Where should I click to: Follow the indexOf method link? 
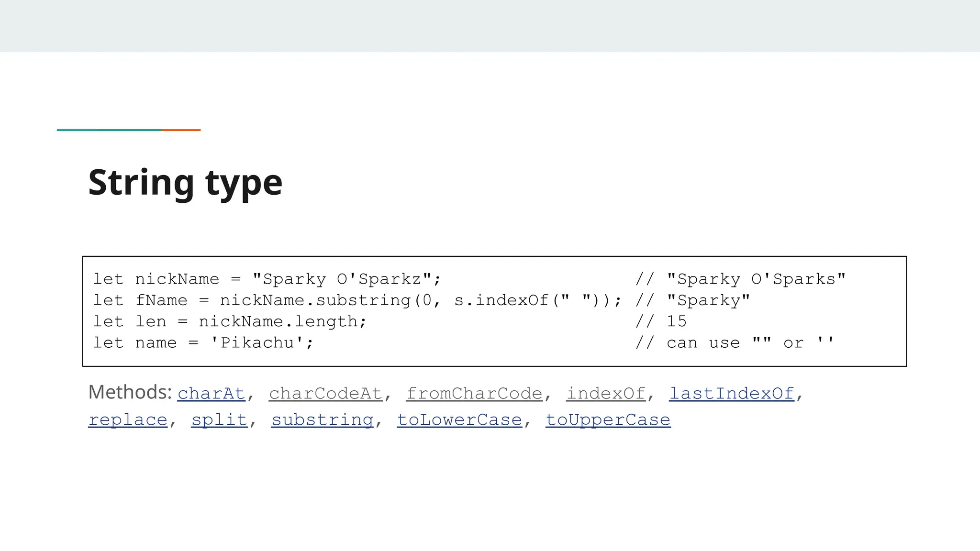click(x=606, y=393)
